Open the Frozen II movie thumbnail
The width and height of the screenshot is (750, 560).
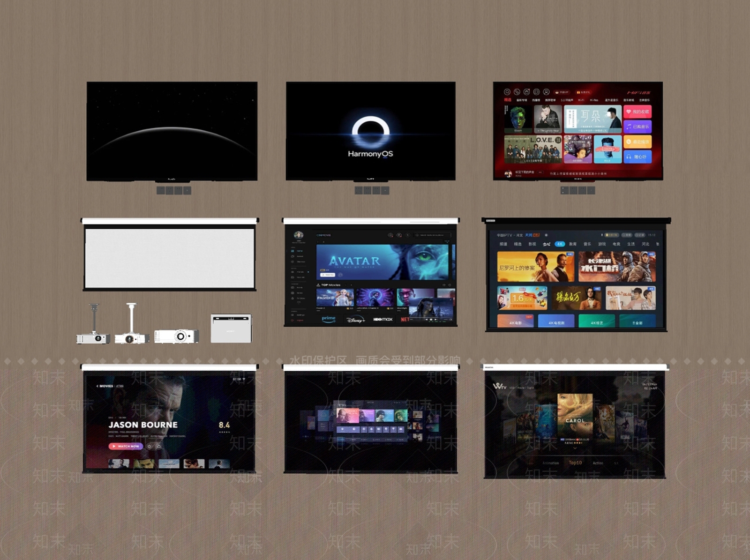pyautogui.click(x=335, y=297)
